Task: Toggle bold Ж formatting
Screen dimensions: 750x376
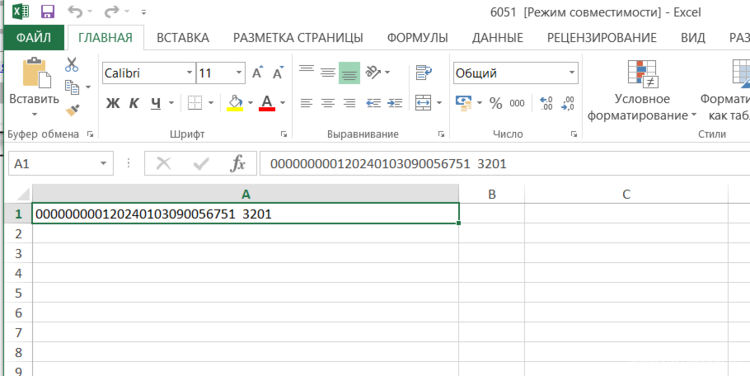Action: 113,103
